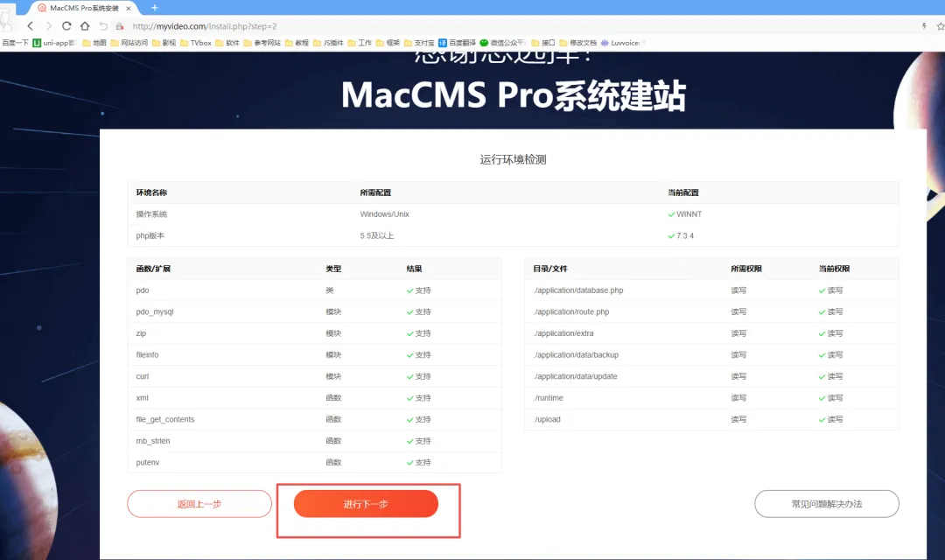Open the 地图 bookmark folder
Viewport: 945px width, 560px height.
point(94,43)
